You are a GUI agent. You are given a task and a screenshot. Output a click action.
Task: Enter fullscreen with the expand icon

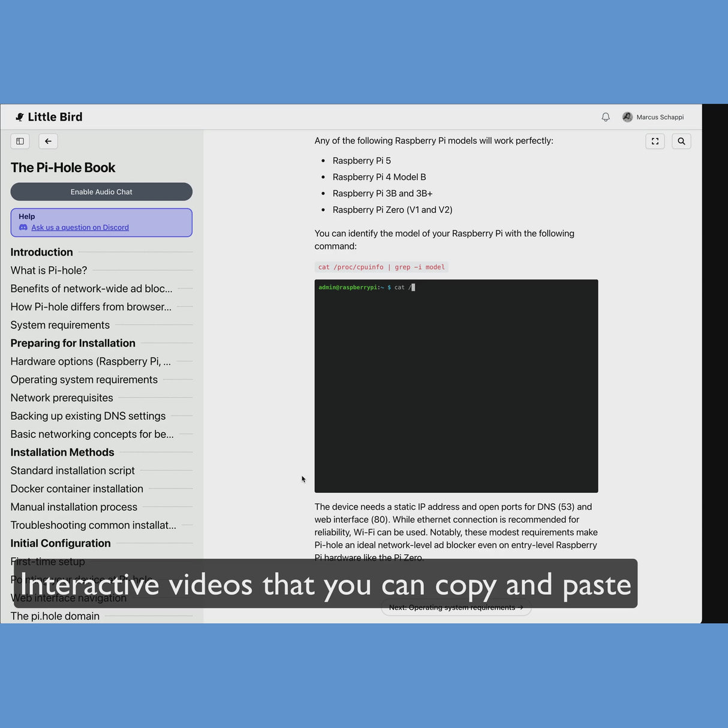click(x=655, y=142)
